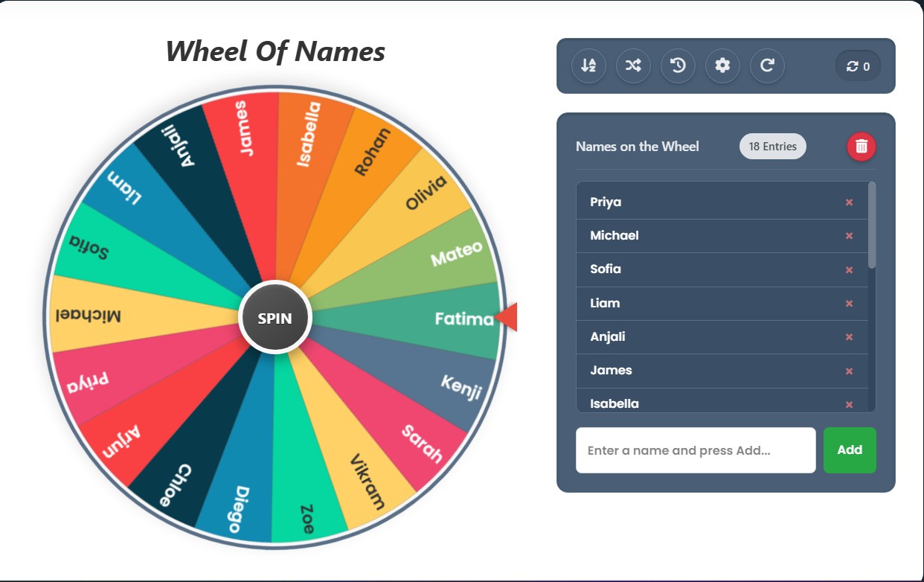Click the names list scrollbar
This screenshot has height=582, width=924.
(872, 225)
